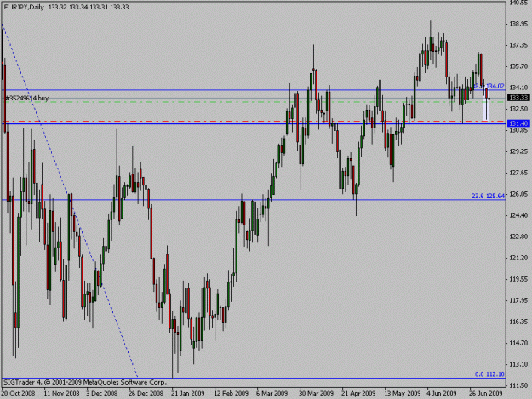This screenshot has width=532, height=399.
Task: Click the 121.20 price scale value
Action: tap(518, 258)
